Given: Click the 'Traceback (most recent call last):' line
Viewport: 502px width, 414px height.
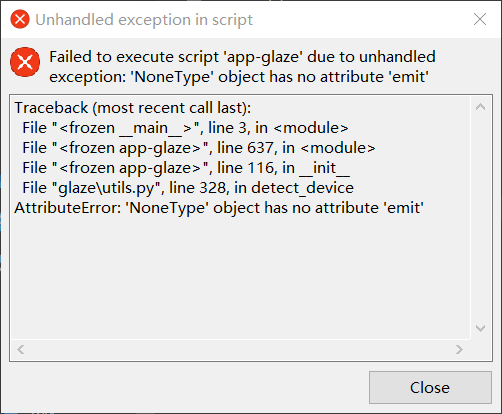Looking at the screenshot, I should [x=133, y=108].
